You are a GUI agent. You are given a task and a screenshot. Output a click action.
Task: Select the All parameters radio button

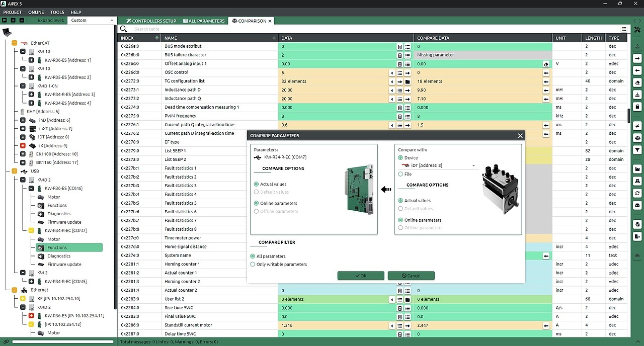coord(253,256)
